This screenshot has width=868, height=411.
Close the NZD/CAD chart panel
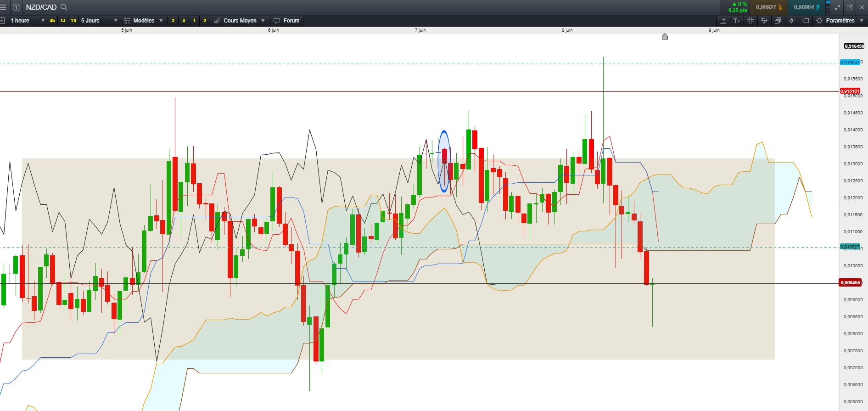coord(862,7)
